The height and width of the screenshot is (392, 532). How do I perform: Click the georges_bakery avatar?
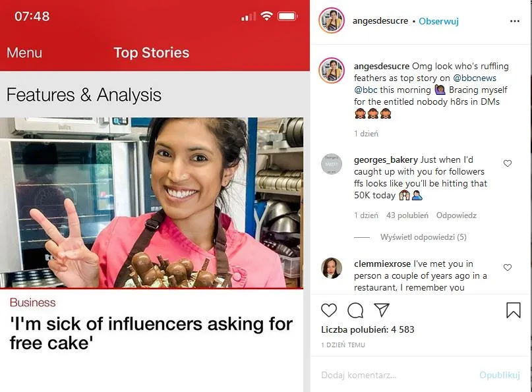[332, 164]
